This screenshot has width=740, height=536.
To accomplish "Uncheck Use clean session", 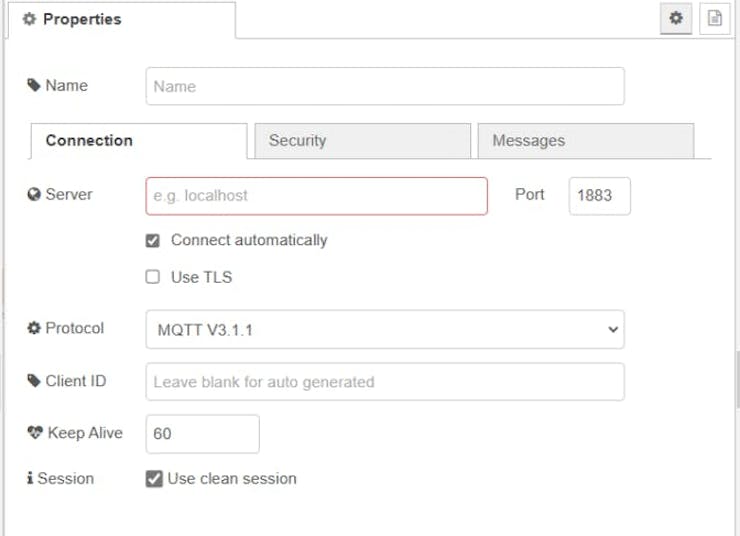I will click(x=154, y=479).
